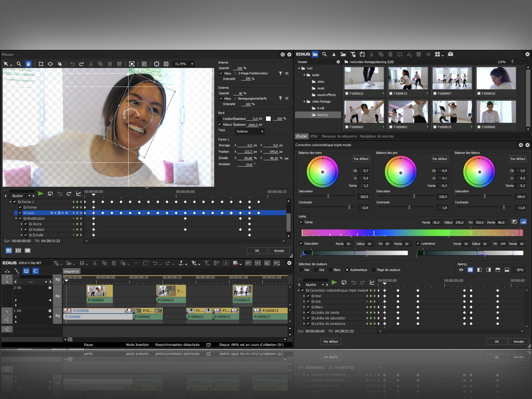Click the zoom magnifier in the Masque toolbar
Image resolution: width=532 pixels, height=399 pixels.
point(19,64)
